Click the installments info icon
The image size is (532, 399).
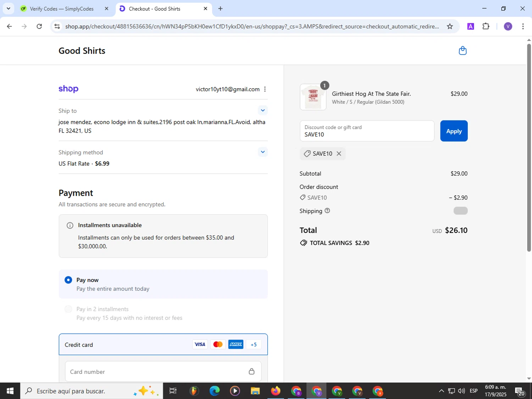click(70, 226)
